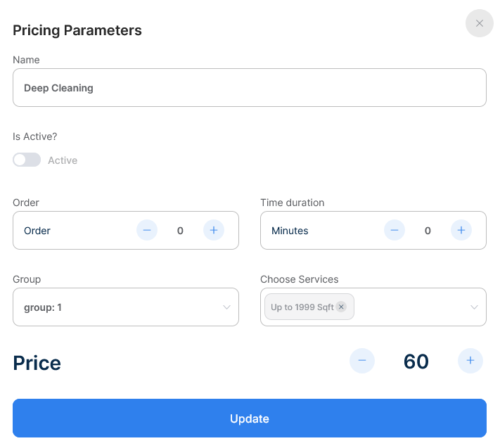Click the Price value 60
500x448 pixels.
[x=416, y=361]
